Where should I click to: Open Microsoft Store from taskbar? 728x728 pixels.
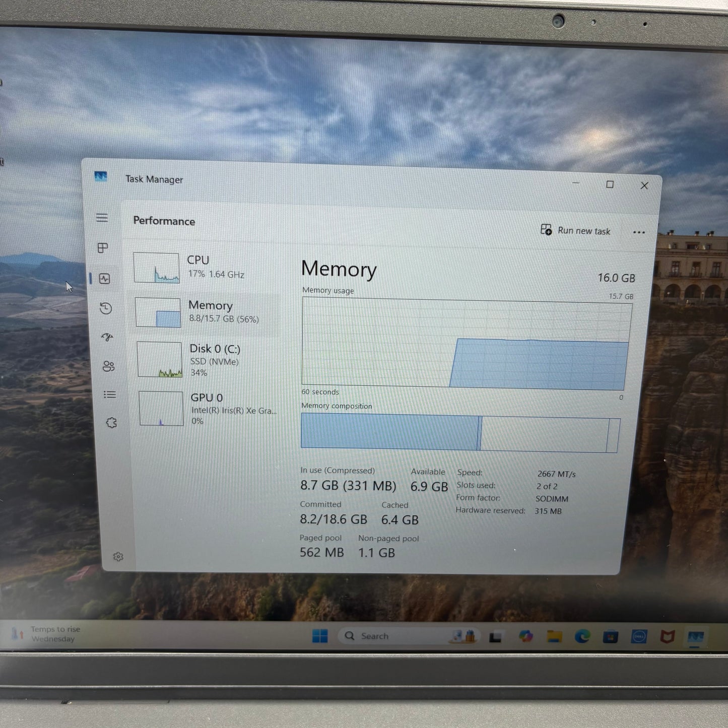pyautogui.click(x=611, y=637)
